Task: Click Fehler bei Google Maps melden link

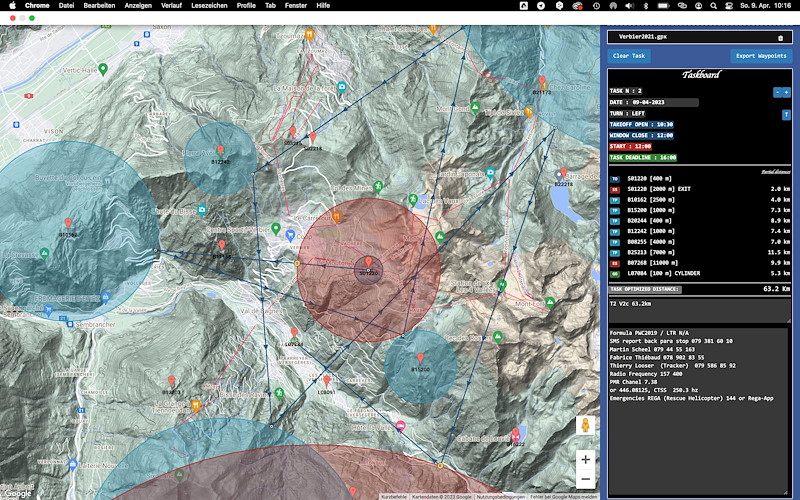Action: (563, 497)
